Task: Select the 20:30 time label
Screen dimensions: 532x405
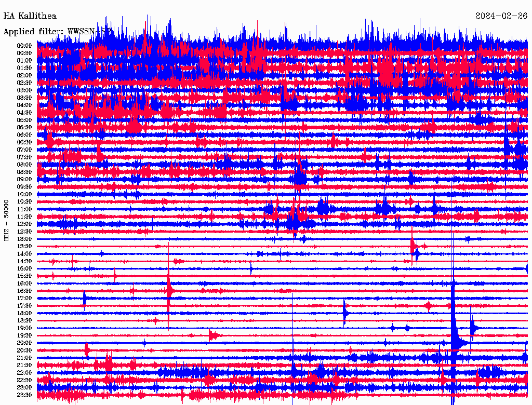Action: 24,350
